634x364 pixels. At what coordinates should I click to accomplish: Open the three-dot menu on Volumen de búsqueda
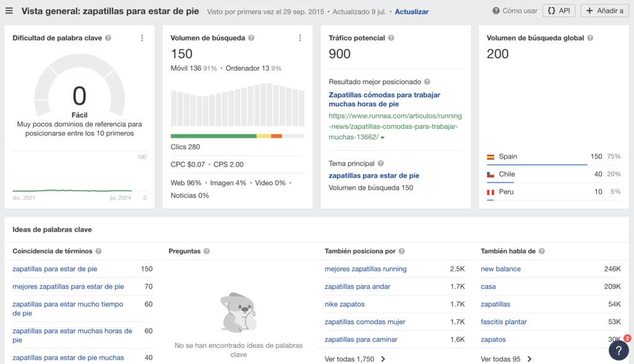pyautogui.click(x=300, y=37)
